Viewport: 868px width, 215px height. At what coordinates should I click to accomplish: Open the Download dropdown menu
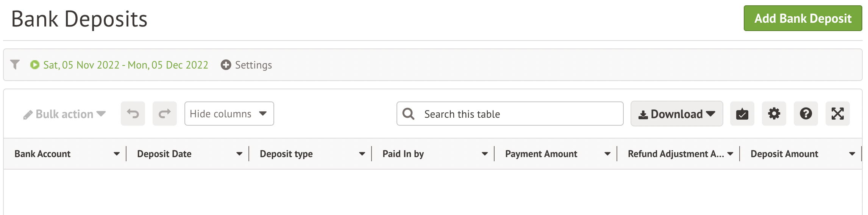click(676, 114)
